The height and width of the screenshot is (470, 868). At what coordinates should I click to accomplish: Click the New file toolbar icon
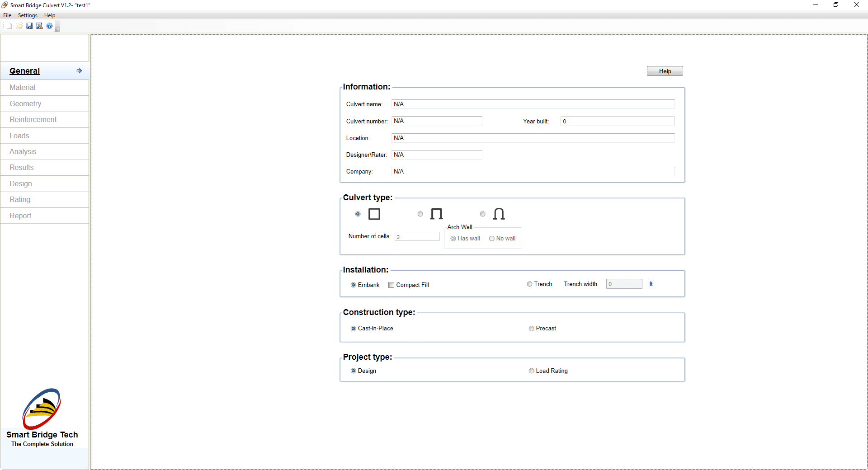9,26
